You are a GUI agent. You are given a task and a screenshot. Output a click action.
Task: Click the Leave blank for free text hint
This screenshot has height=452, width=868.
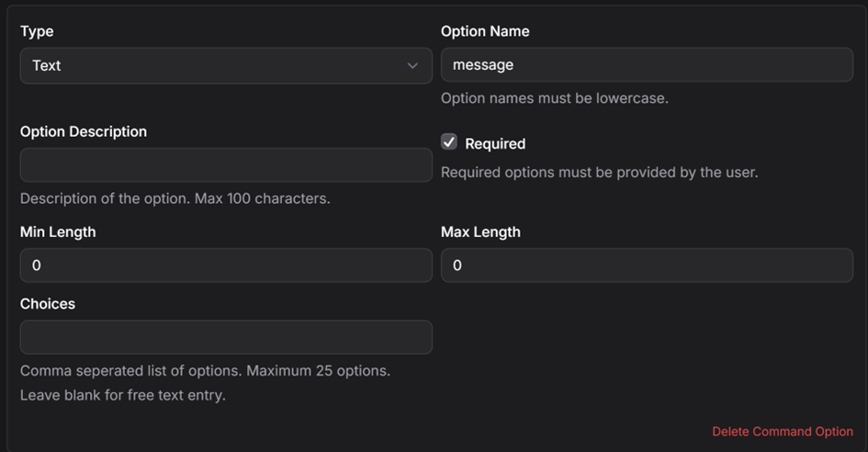point(123,395)
